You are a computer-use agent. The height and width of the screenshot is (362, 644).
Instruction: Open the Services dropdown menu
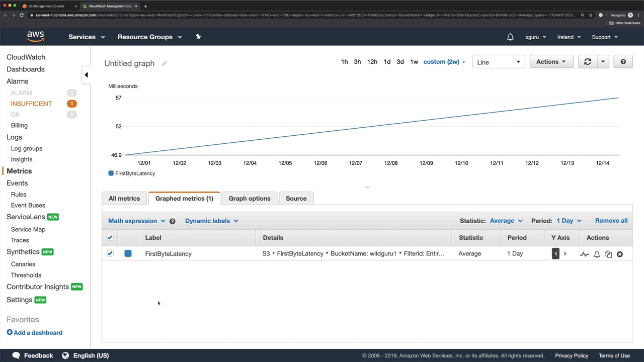pos(87,37)
